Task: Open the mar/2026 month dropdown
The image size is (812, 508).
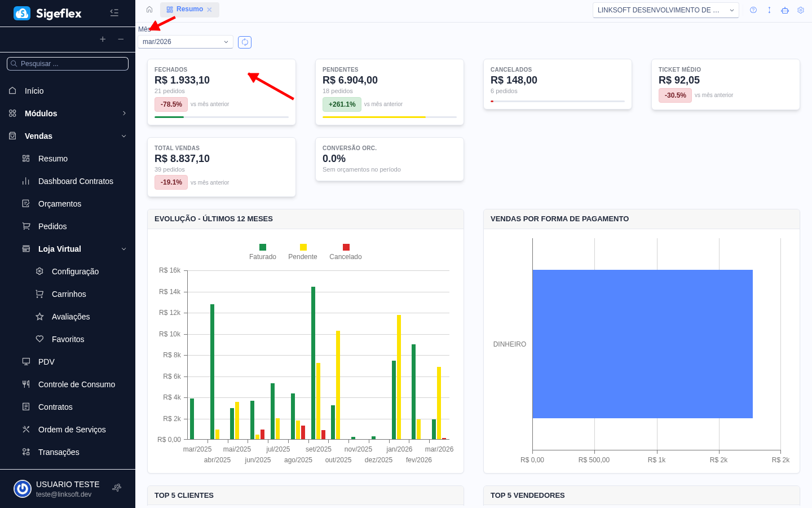Action: point(185,41)
